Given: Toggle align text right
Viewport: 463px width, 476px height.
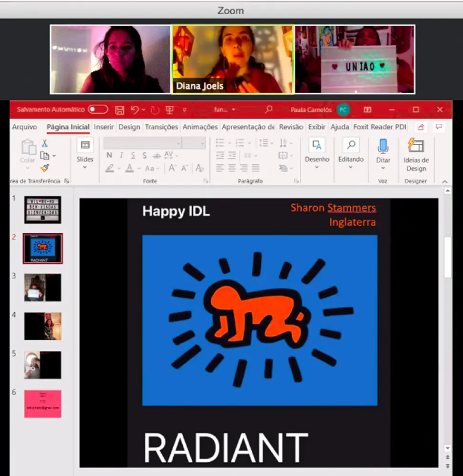Looking at the screenshot, I should pos(244,168).
